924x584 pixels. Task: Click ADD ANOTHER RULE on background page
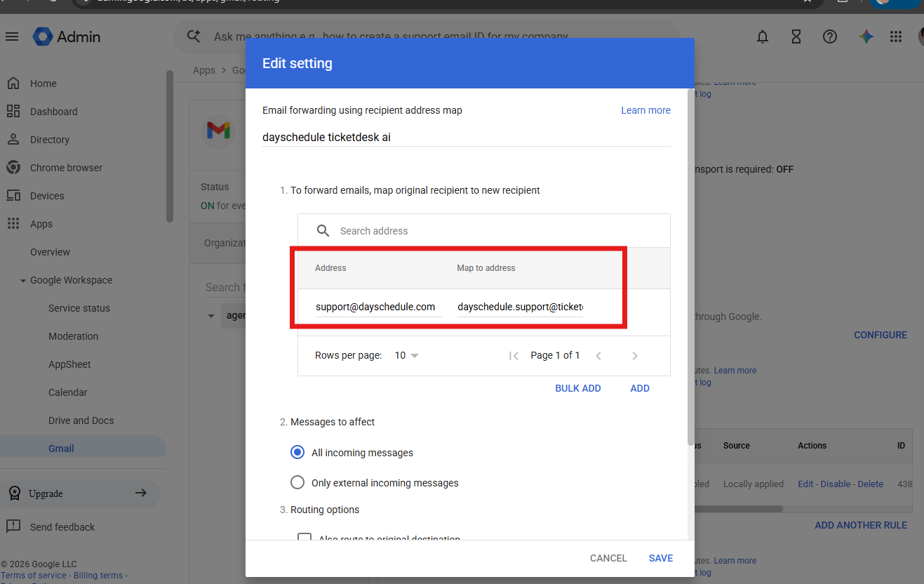pyautogui.click(x=861, y=525)
